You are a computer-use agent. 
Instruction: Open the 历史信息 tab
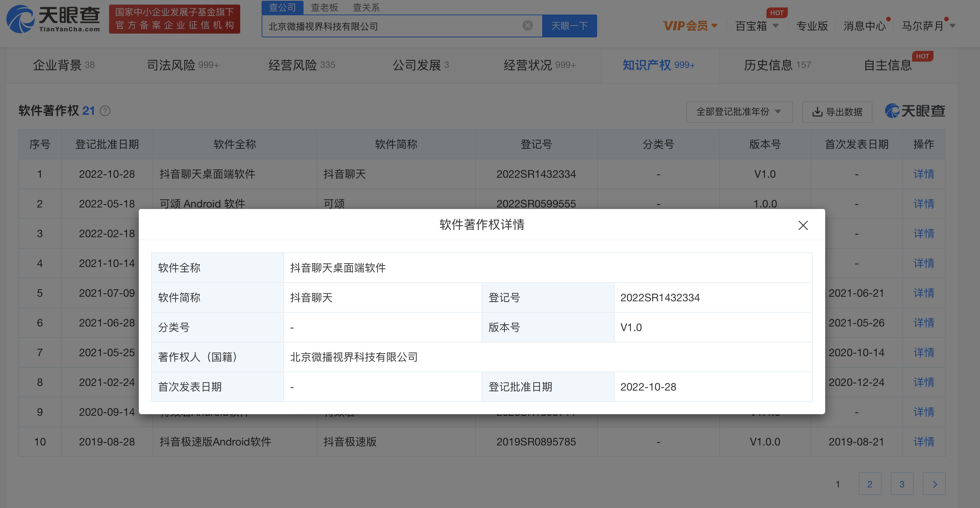tap(778, 65)
